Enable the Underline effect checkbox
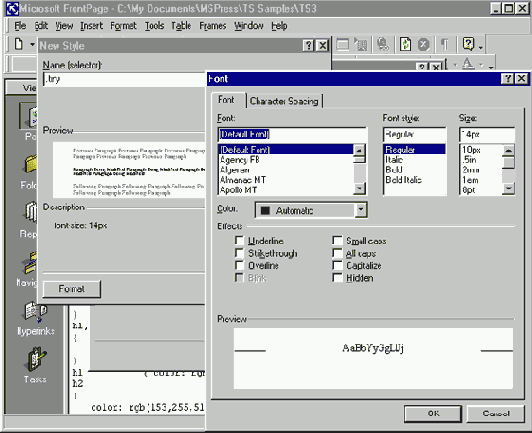Screen dimensions: 532x433 tap(239, 241)
